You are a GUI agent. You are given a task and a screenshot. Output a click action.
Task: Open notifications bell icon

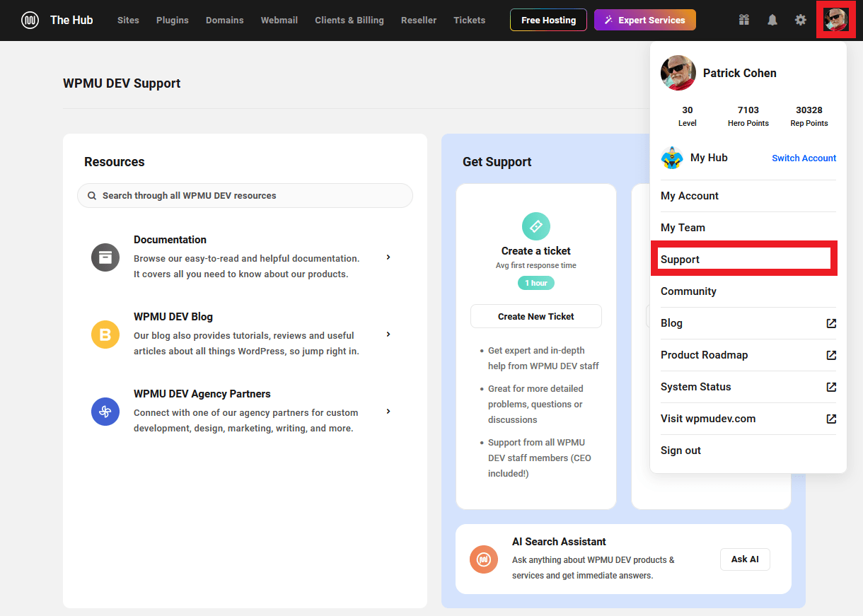pos(772,20)
